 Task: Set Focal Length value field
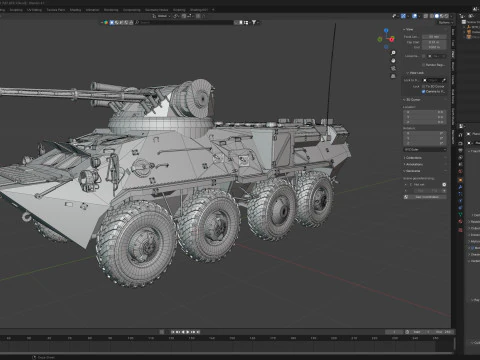coord(434,37)
